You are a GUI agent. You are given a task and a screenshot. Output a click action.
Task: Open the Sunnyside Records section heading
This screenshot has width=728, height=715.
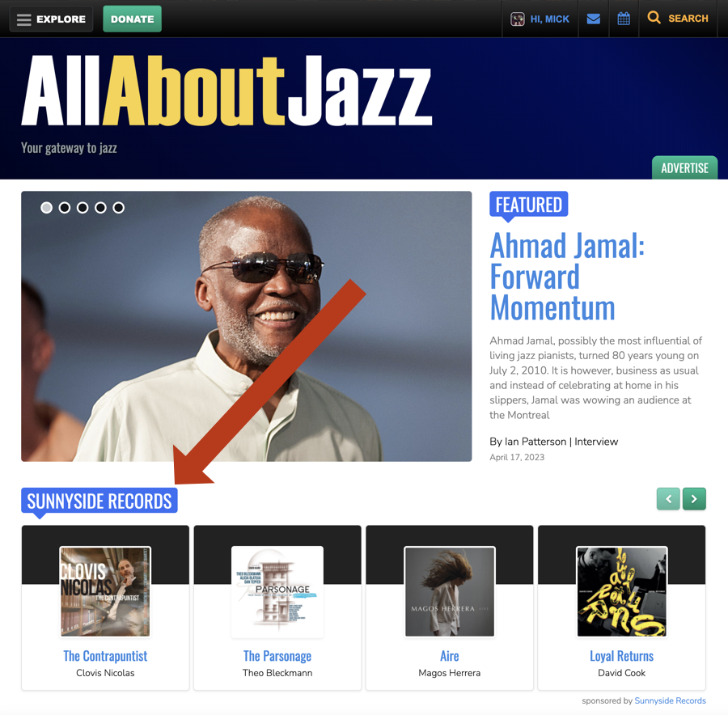coord(99,501)
